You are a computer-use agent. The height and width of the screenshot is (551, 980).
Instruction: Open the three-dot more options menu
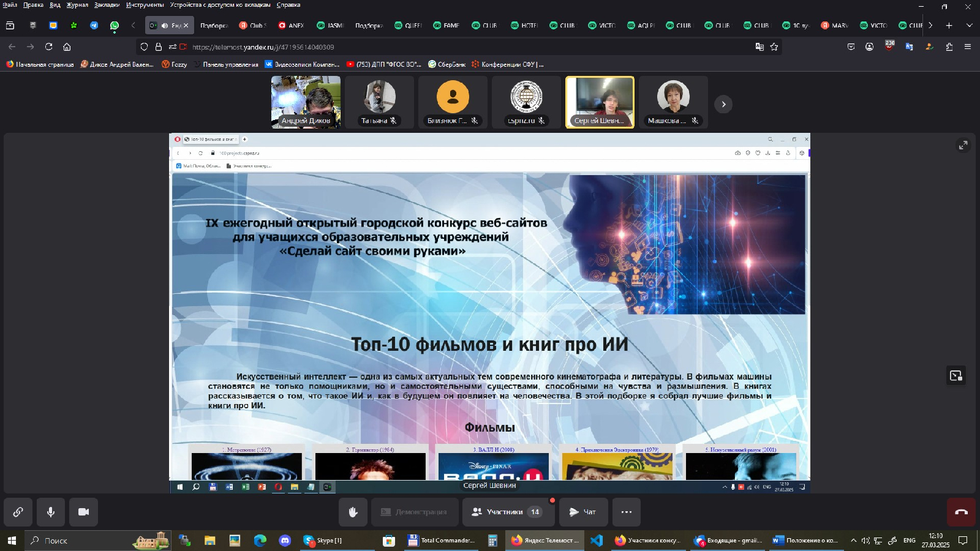[x=626, y=512]
